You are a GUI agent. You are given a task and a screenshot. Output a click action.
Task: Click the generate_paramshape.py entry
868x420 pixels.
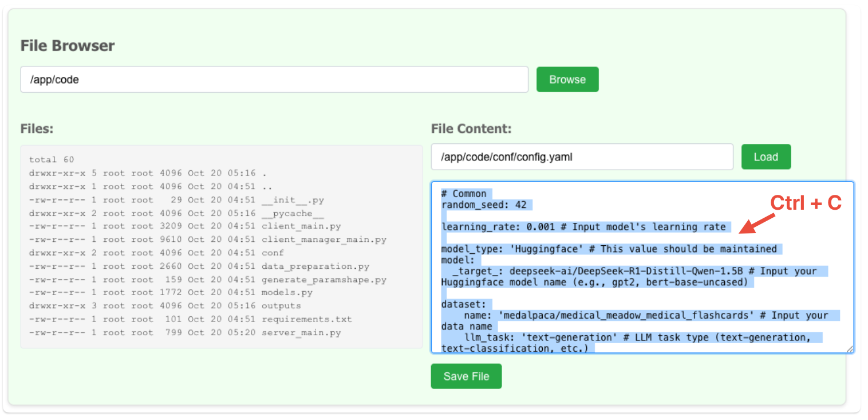point(323,280)
